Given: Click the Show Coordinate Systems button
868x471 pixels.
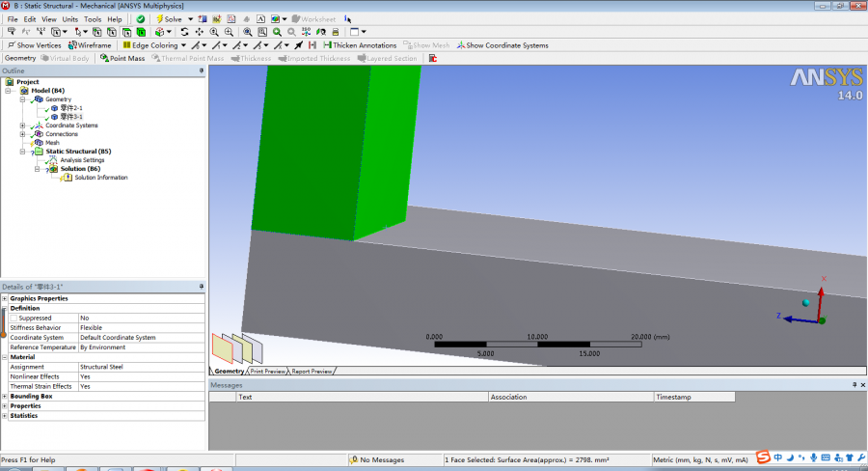Looking at the screenshot, I should (x=502, y=45).
